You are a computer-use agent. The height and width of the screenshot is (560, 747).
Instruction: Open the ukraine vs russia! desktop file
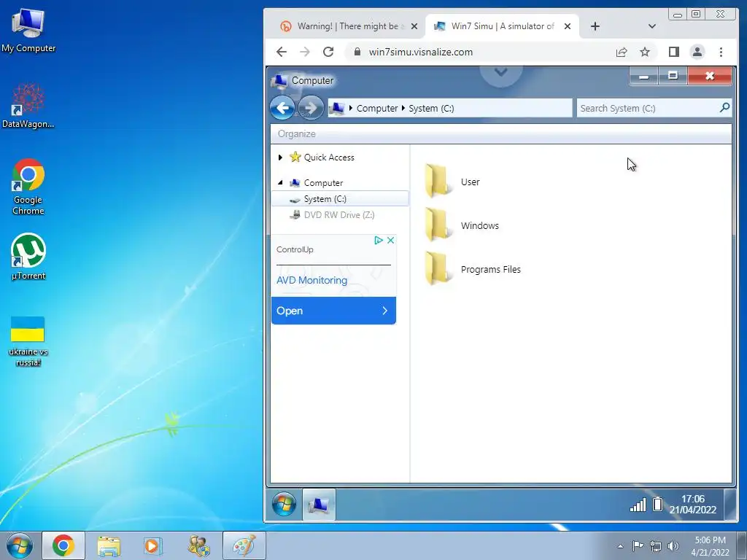pos(28,341)
